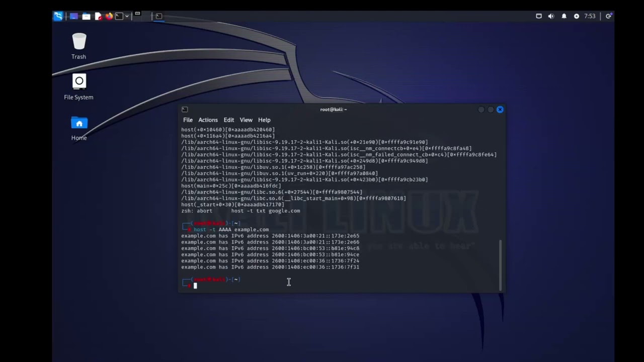Viewport: 644px width, 362px height.
Task: Click the IPv6 line ending 173e:2e66
Action: click(270, 242)
